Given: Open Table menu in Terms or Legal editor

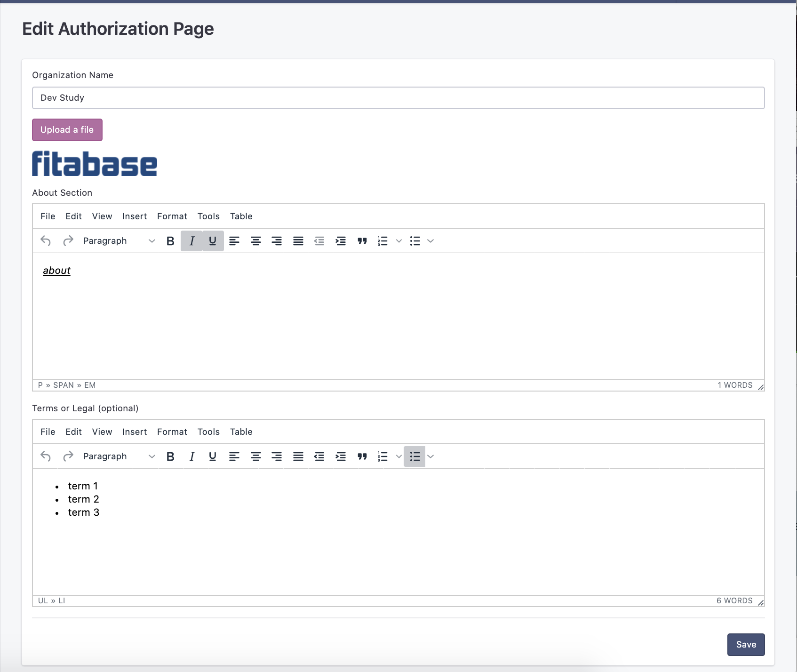Looking at the screenshot, I should pyautogui.click(x=241, y=432).
